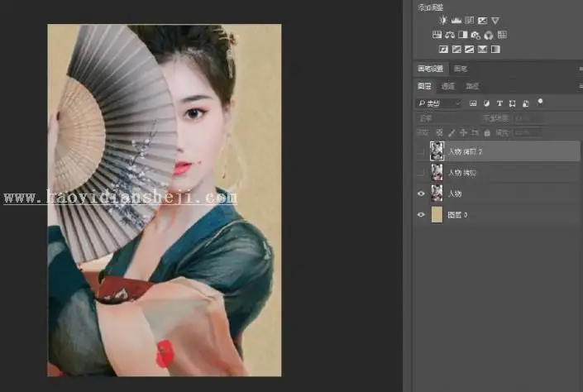
Task: Add a Photo Filter adjustment layer
Action: [475, 35]
